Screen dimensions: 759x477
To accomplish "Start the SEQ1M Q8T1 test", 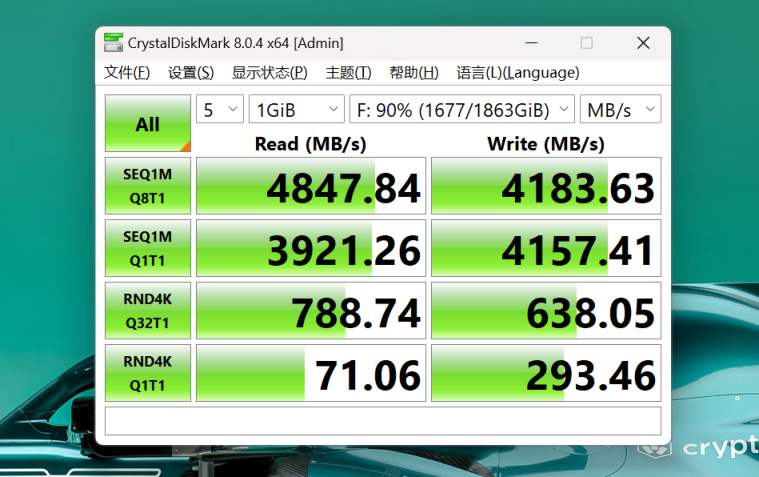I will (x=148, y=186).
